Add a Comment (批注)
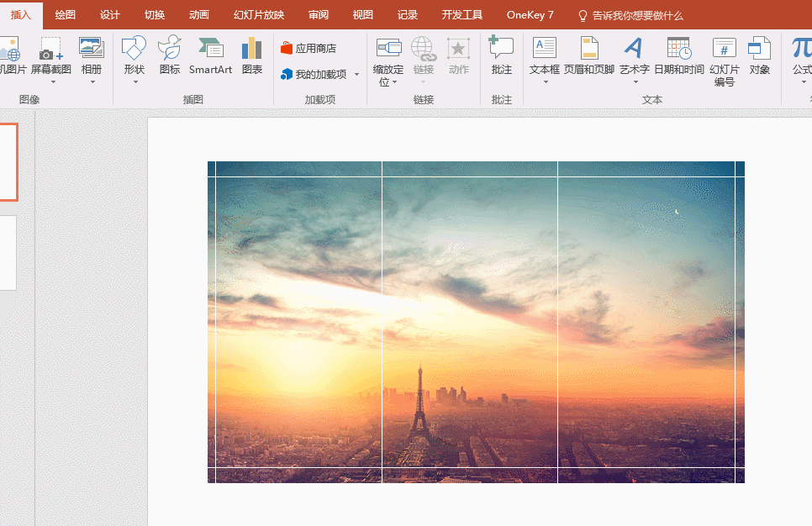The width and height of the screenshot is (812, 526). (501, 49)
